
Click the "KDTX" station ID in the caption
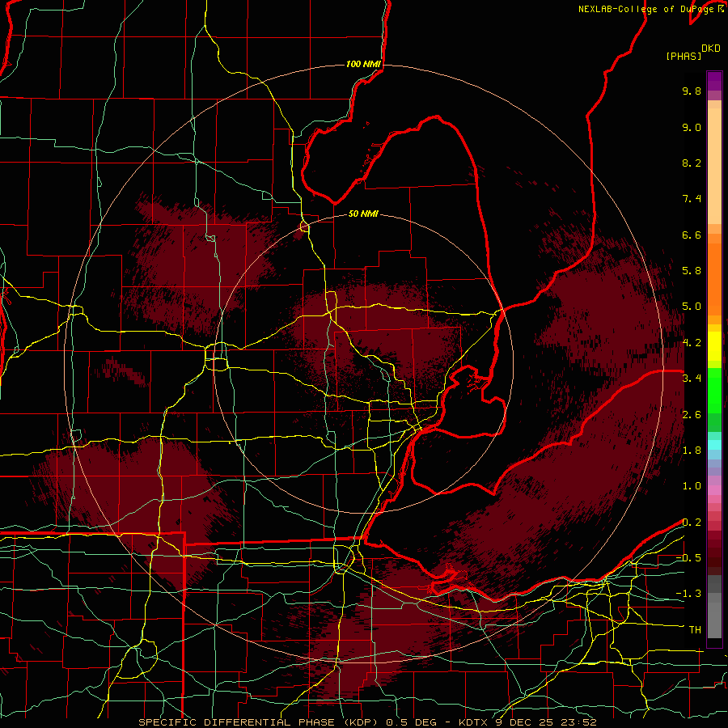474,722
